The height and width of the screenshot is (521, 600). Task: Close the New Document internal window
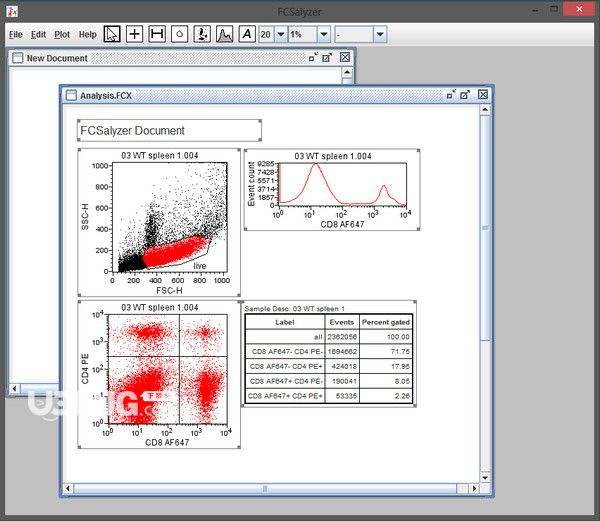345,57
